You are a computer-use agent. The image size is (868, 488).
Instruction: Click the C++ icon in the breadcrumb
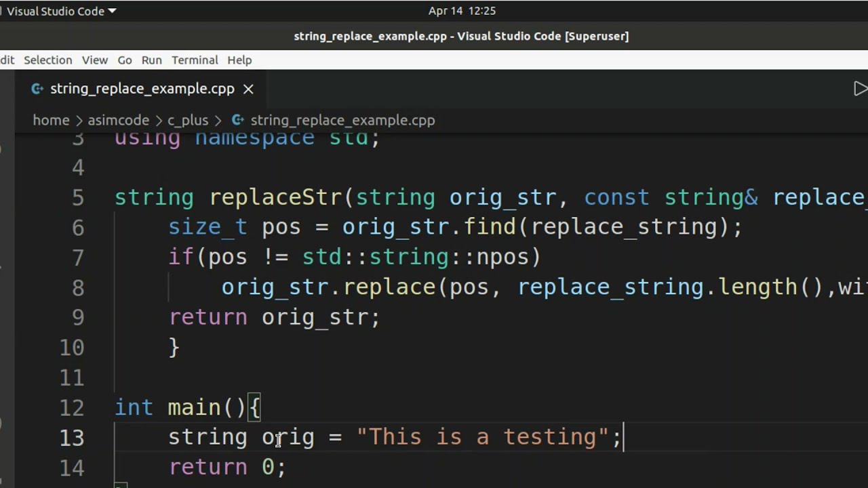[237, 120]
